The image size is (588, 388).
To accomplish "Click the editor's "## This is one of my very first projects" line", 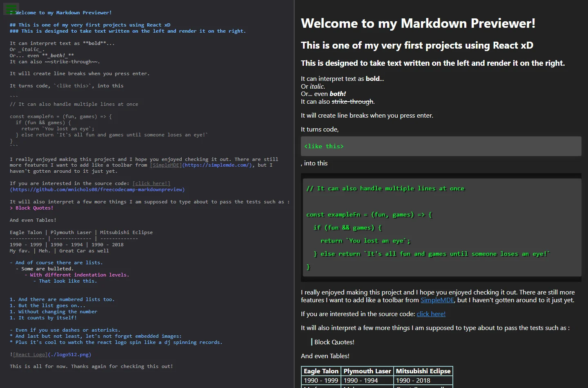I will (x=90, y=25).
